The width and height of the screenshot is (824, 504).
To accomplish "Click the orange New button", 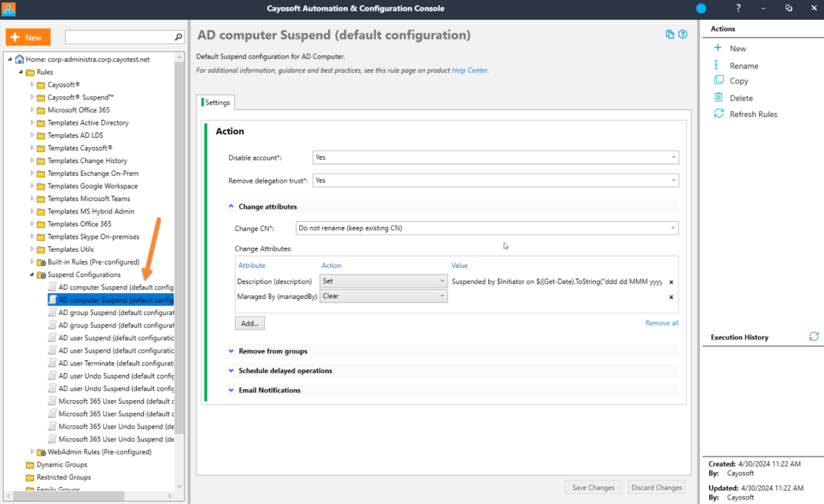I will point(28,37).
